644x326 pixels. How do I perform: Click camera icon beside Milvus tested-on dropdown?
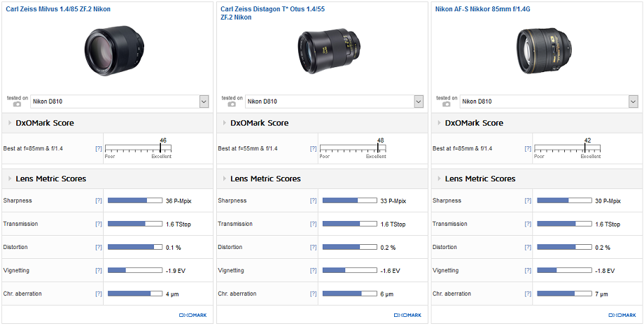(x=17, y=104)
